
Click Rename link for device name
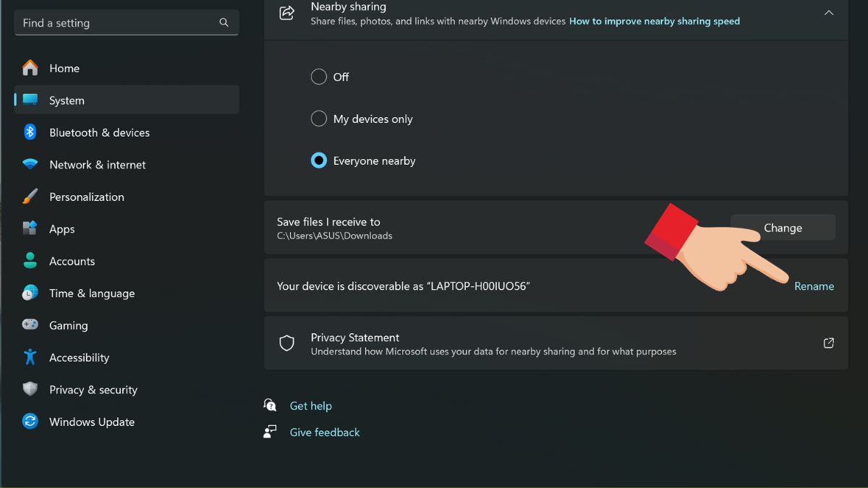(814, 286)
